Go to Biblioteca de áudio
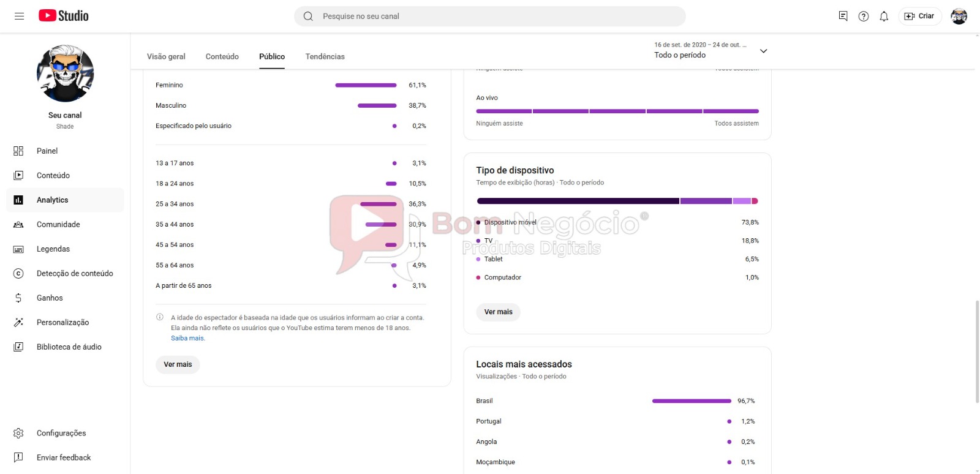This screenshot has width=980, height=474. (x=69, y=347)
